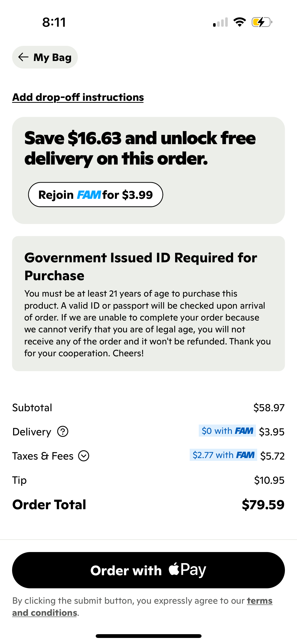Open the Delivery fee help question mark
This screenshot has height=644, width=297.
(x=62, y=431)
